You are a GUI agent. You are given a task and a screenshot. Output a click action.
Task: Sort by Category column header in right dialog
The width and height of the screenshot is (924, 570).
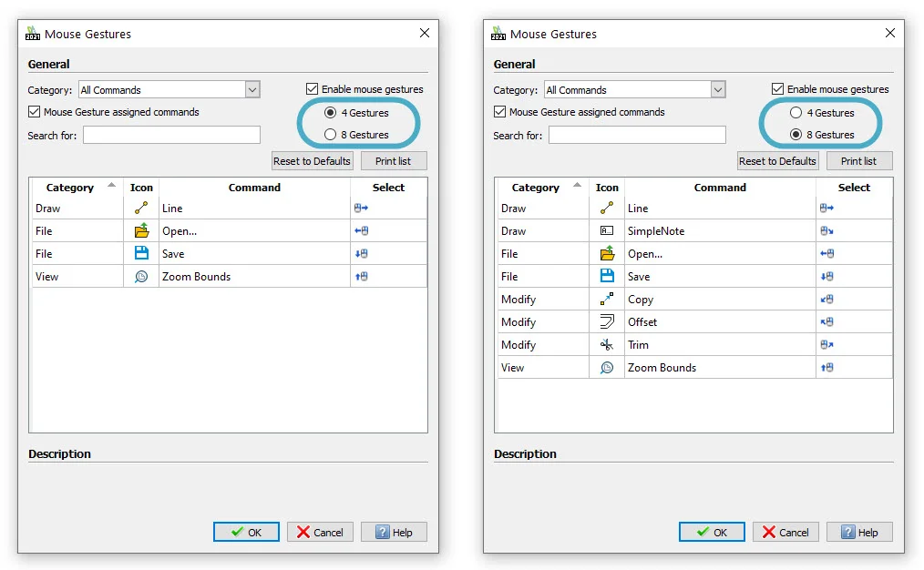[536, 188]
